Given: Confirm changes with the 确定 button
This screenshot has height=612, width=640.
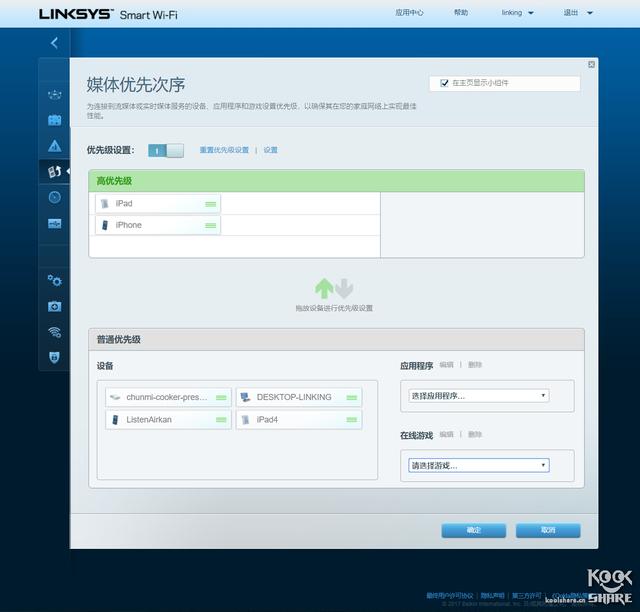Looking at the screenshot, I should tap(473, 530).
